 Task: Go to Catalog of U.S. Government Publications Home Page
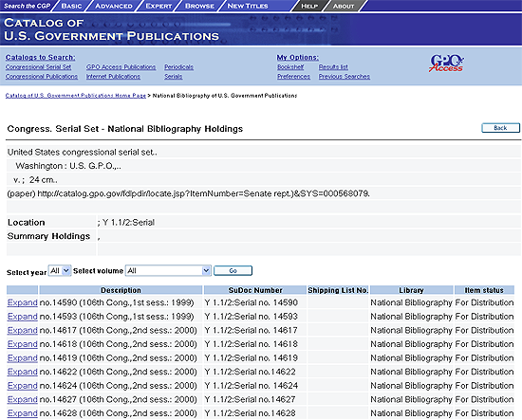click(76, 96)
